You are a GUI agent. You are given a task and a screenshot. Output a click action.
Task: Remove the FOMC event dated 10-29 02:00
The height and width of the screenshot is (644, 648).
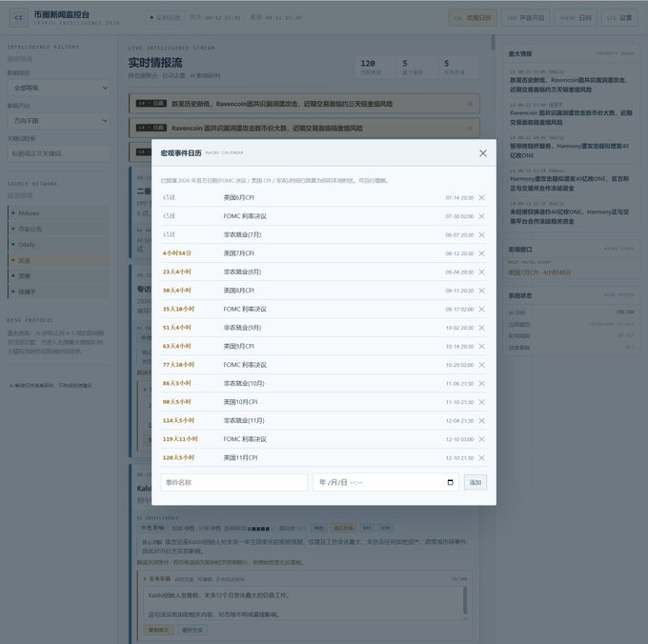point(482,365)
